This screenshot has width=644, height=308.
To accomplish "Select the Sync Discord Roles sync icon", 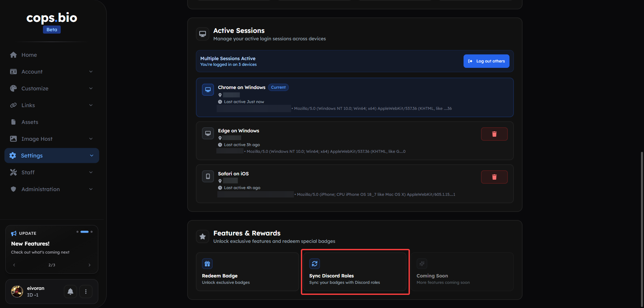I will pos(315,264).
